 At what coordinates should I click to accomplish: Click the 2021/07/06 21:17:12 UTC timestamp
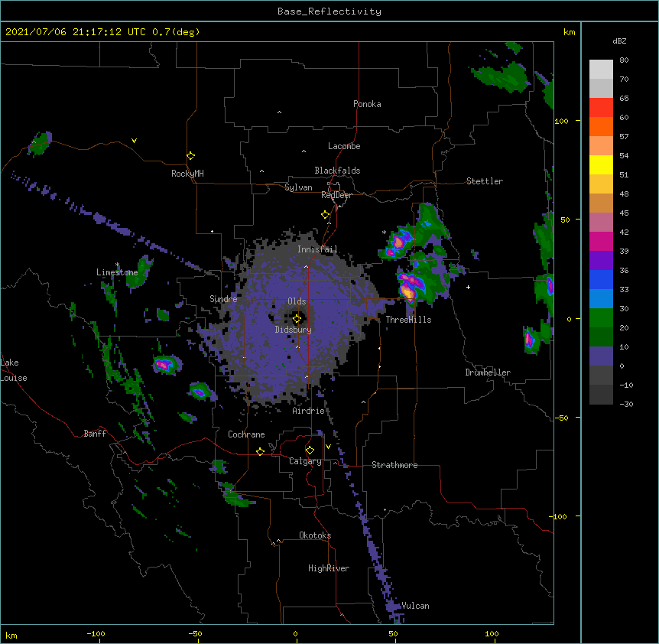pos(76,32)
